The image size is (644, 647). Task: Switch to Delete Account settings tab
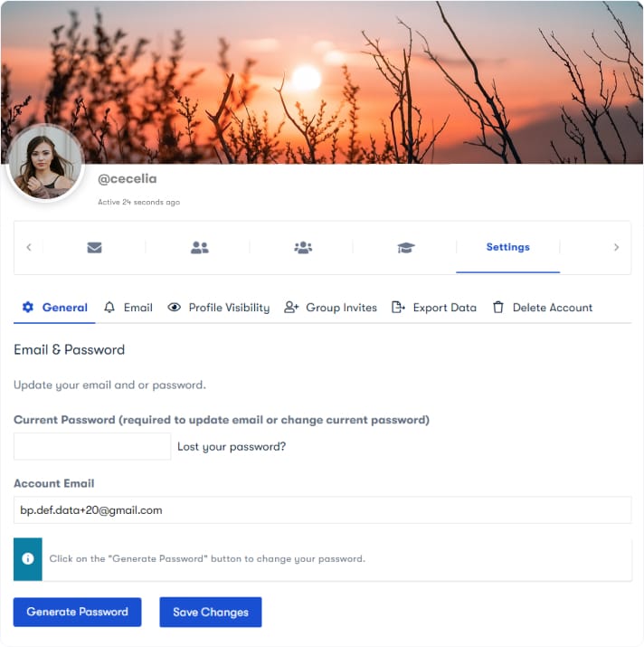click(x=543, y=308)
